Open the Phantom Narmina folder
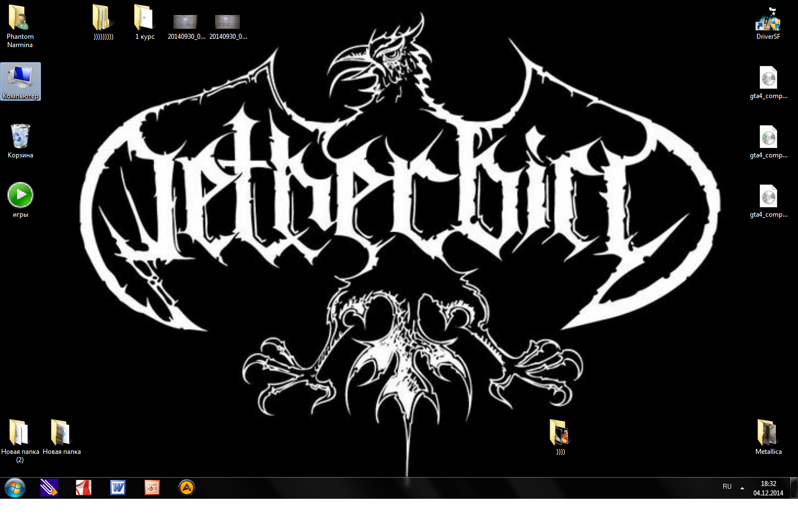The image size is (798, 532). coord(20,19)
